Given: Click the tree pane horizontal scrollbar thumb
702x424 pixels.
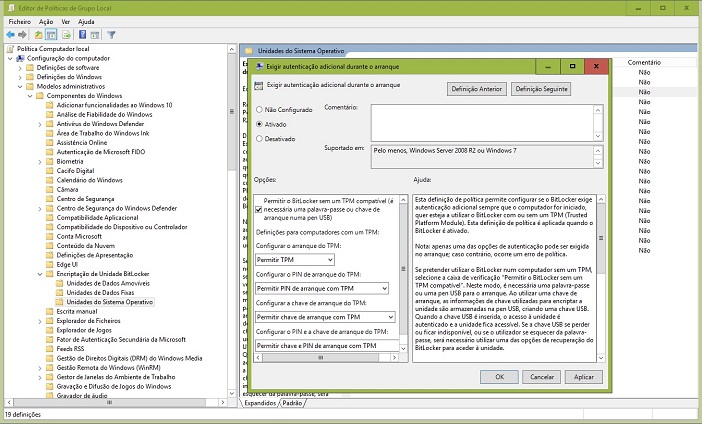Looking at the screenshot, I should pyautogui.click(x=109, y=403).
